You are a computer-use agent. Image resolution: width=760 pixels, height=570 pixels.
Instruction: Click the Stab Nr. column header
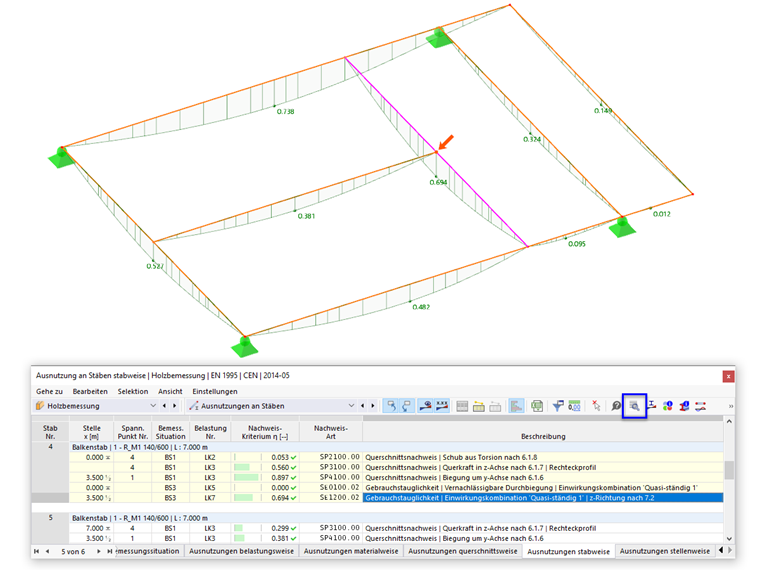(x=50, y=432)
